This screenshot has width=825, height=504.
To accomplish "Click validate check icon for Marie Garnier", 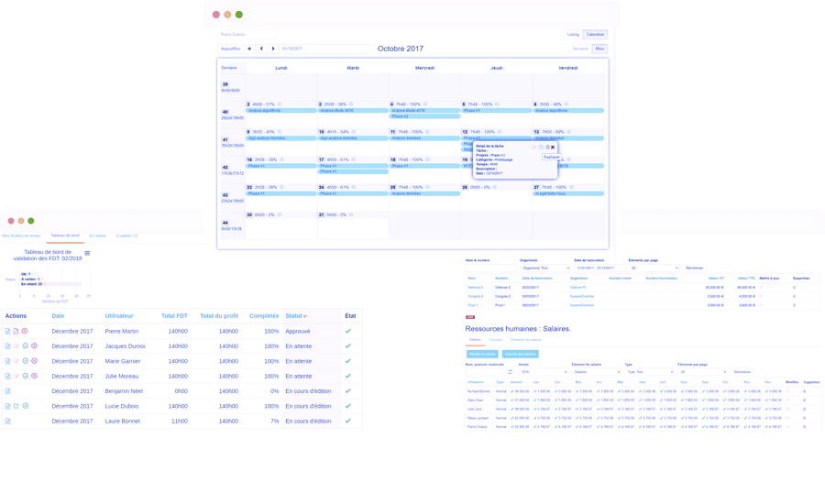I will [26, 361].
